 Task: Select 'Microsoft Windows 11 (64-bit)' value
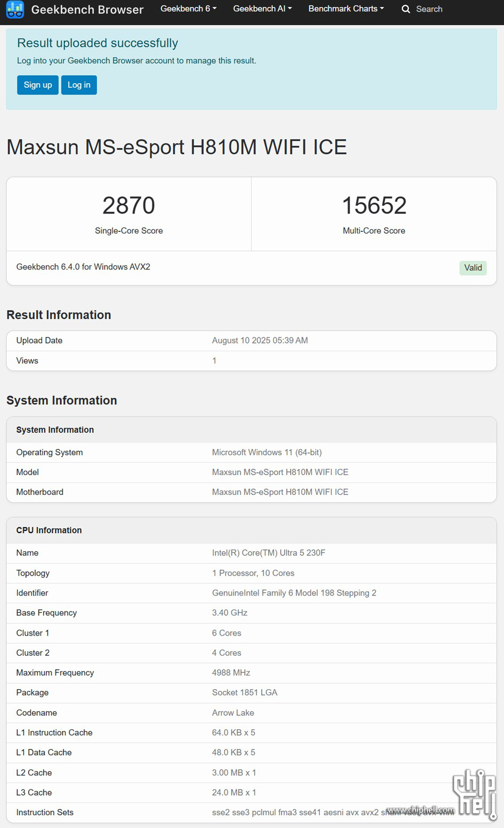click(x=267, y=453)
